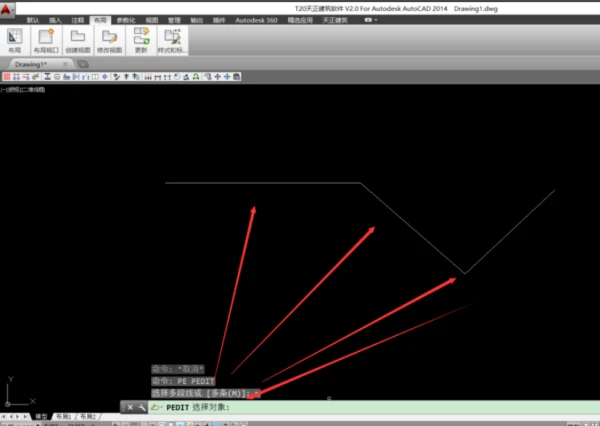Go to previous layout tab arrow
Image resolution: width=600 pixels, height=426 pixels.
click(x=11, y=416)
